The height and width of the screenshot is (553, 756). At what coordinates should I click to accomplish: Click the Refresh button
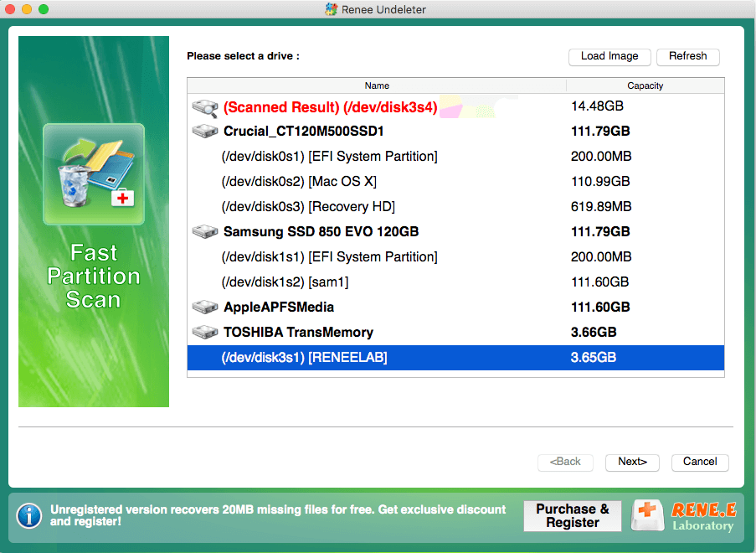(687, 56)
